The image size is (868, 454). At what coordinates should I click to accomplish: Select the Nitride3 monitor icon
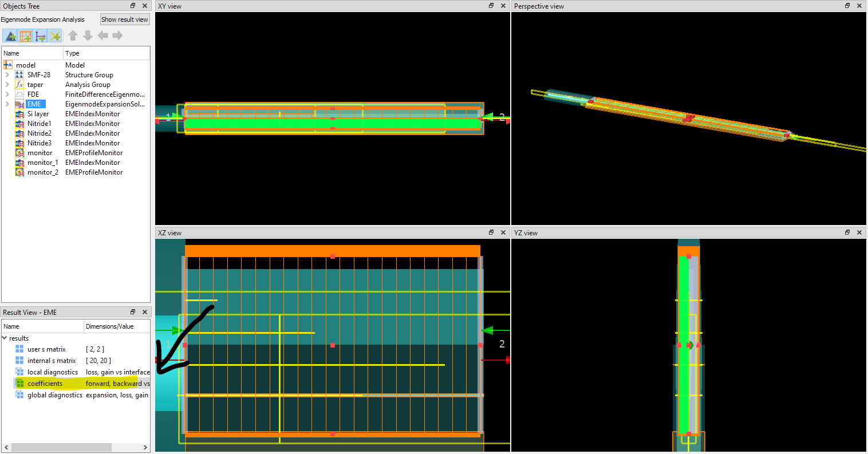click(x=19, y=143)
